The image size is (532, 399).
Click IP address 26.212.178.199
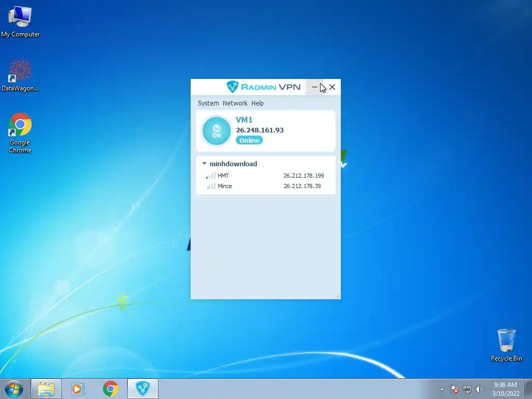click(303, 176)
